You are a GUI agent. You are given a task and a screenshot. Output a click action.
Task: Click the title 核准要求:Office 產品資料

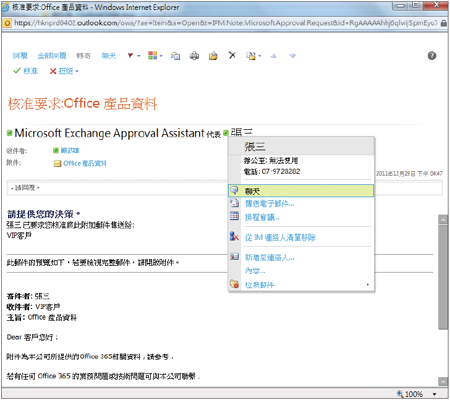[x=82, y=104]
